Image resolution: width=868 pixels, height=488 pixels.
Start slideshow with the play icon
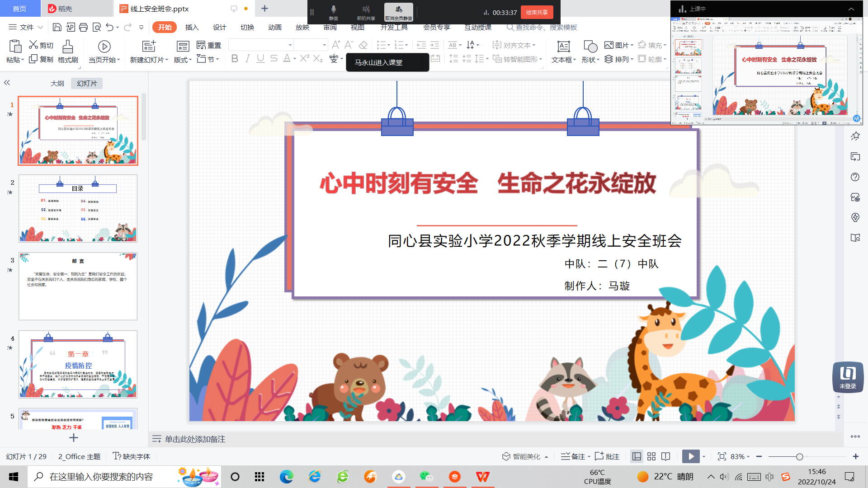[x=690, y=456]
